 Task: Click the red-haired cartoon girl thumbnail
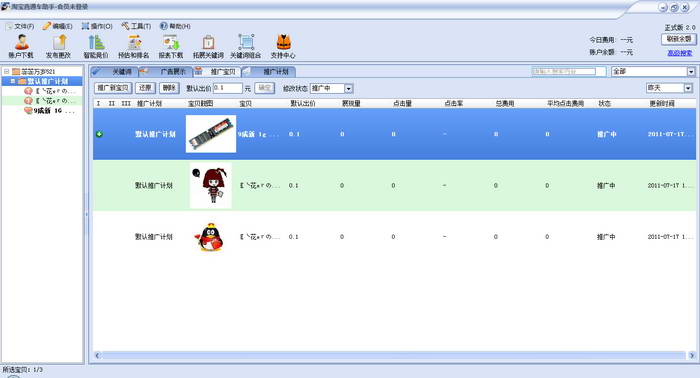[x=211, y=185]
